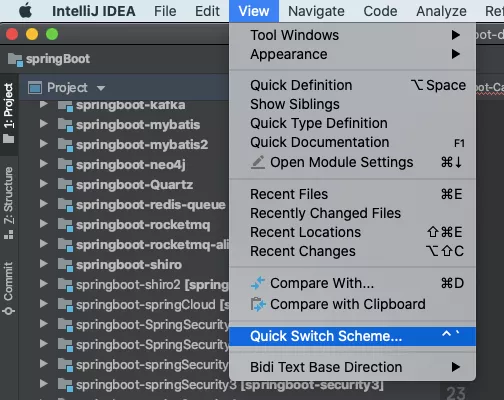Expand springboot-mybatis module
This screenshot has height=400, width=504.
click(43, 124)
